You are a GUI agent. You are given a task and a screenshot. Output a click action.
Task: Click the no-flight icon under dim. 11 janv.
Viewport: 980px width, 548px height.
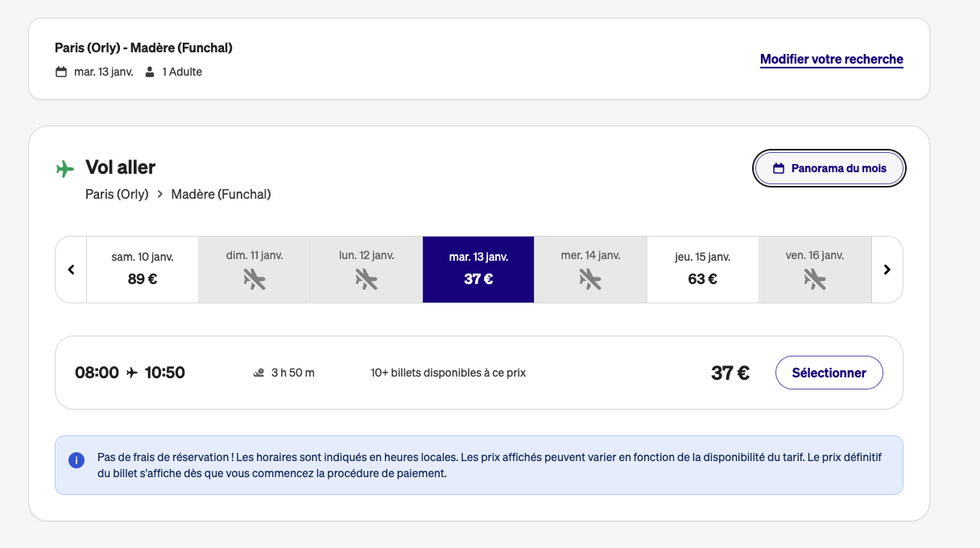point(254,279)
